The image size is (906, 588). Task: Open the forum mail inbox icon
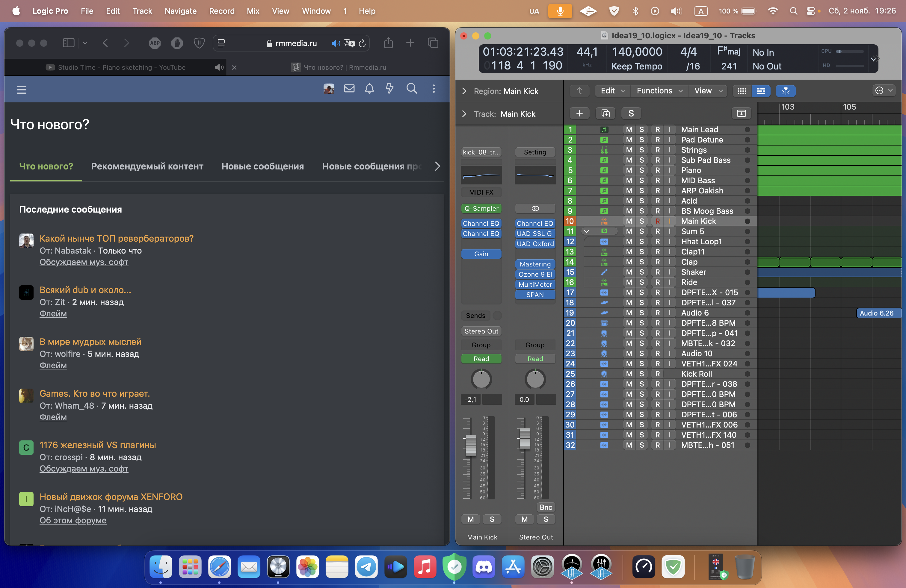(349, 89)
